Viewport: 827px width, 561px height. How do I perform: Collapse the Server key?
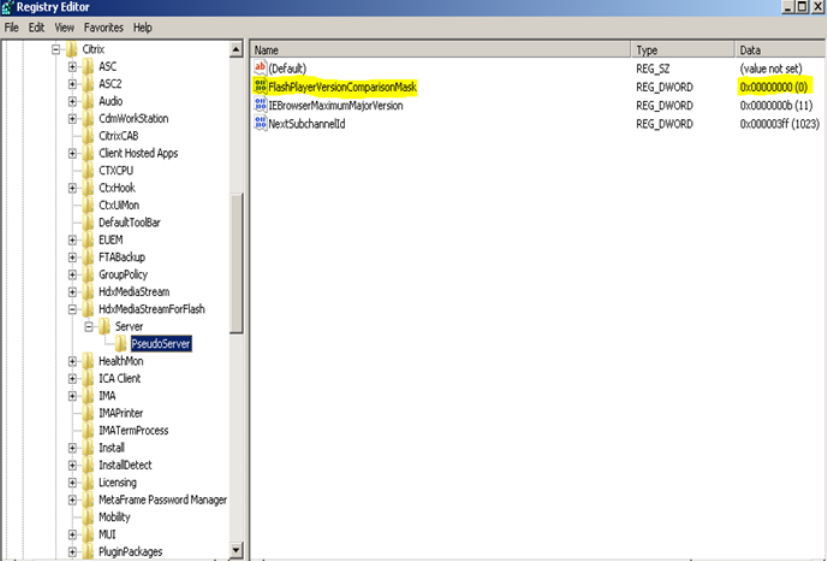(x=89, y=327)
